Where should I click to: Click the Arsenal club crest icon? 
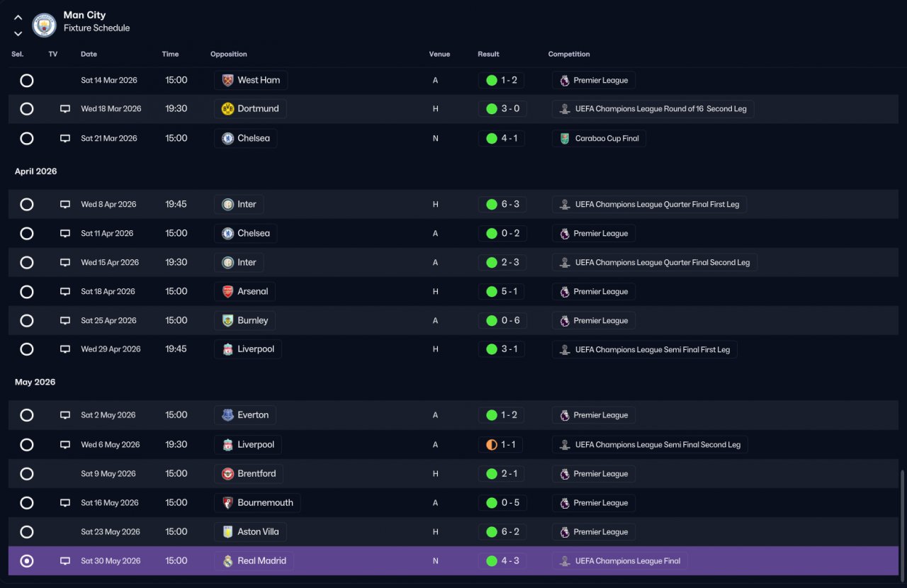pyautogui.click(x=227, y=292)
